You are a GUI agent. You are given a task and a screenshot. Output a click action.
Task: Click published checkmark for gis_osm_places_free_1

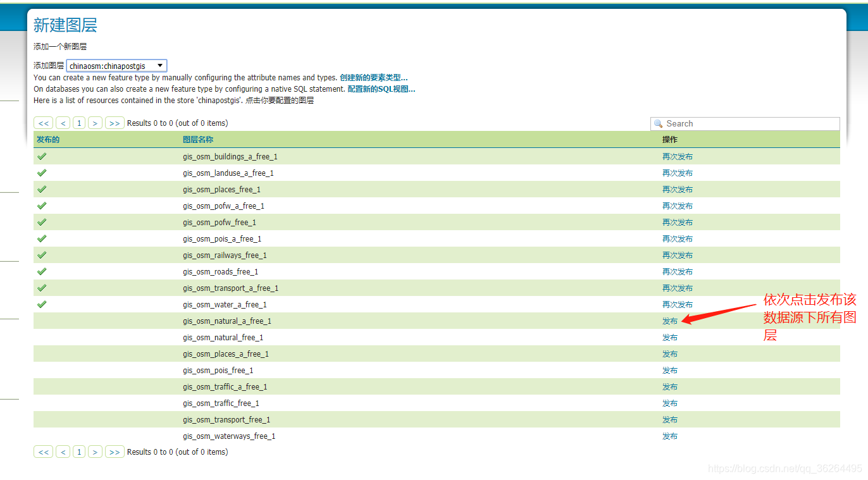point(42,189)
